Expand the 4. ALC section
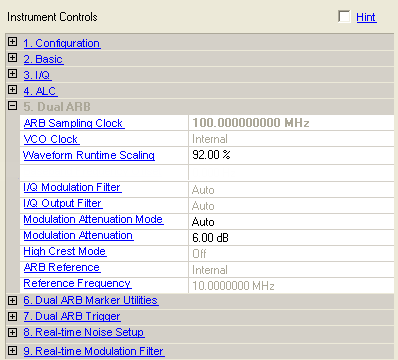398x360 pixels. coord(12,90)
